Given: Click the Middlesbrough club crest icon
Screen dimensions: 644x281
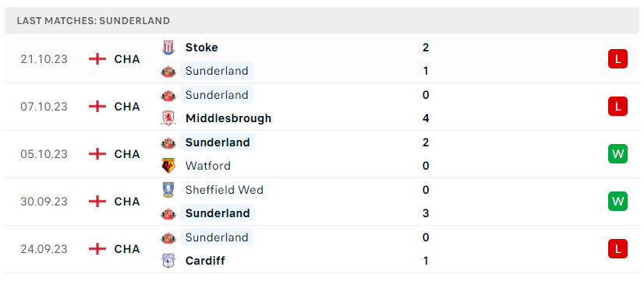Looking at the screenshot, I should 168,118.
